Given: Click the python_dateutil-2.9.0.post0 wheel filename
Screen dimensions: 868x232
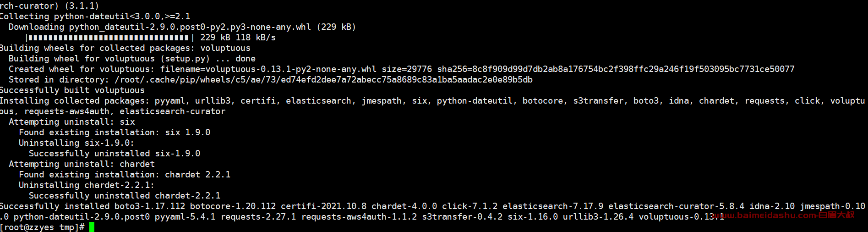Looking at the screenshot, I should [190, 27].
